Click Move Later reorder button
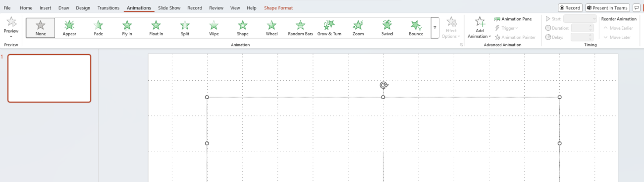The height and width of the screenshot is (182, 644). (x=617, y=37)
